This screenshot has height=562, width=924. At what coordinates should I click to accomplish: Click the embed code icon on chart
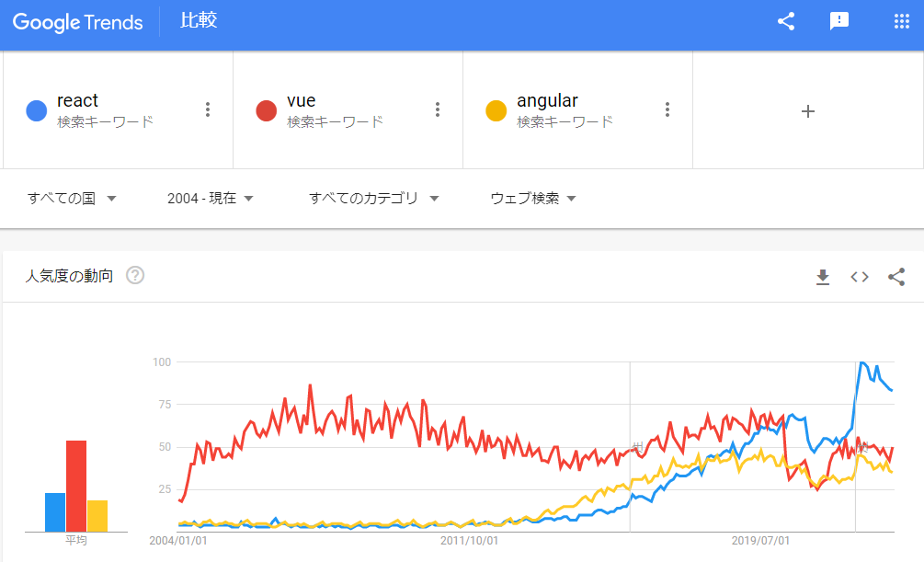click(859, 277)
